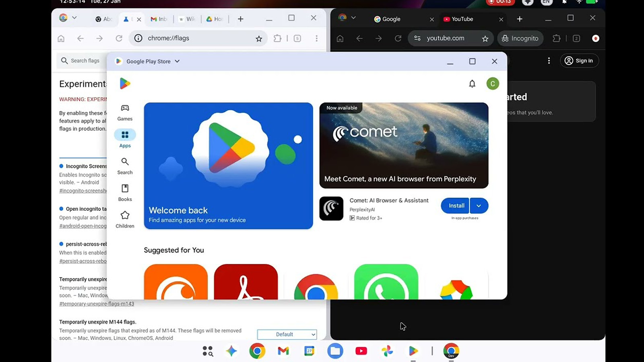644x362 pixels.
Task: Open the Default dropdown for M144 flags
Action: coord(287,334)
